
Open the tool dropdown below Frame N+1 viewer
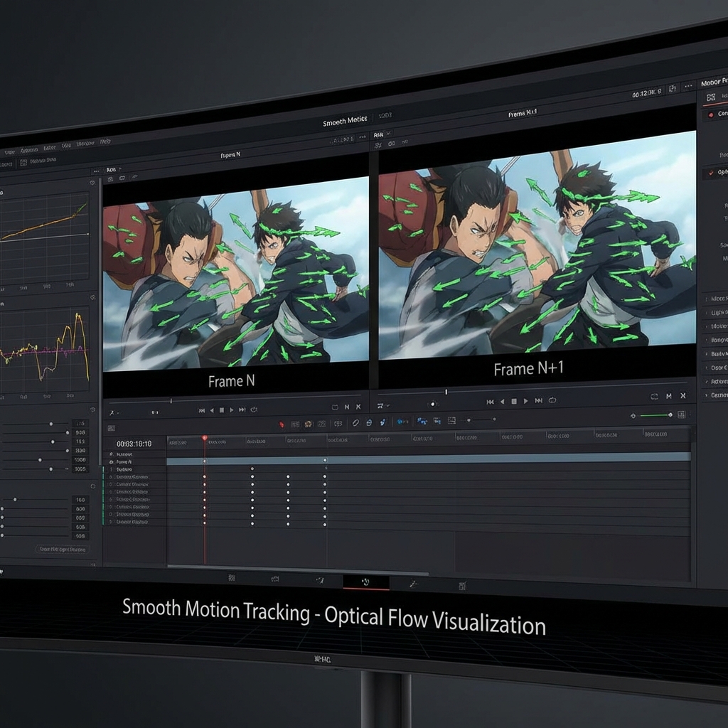tap(383, 406)
